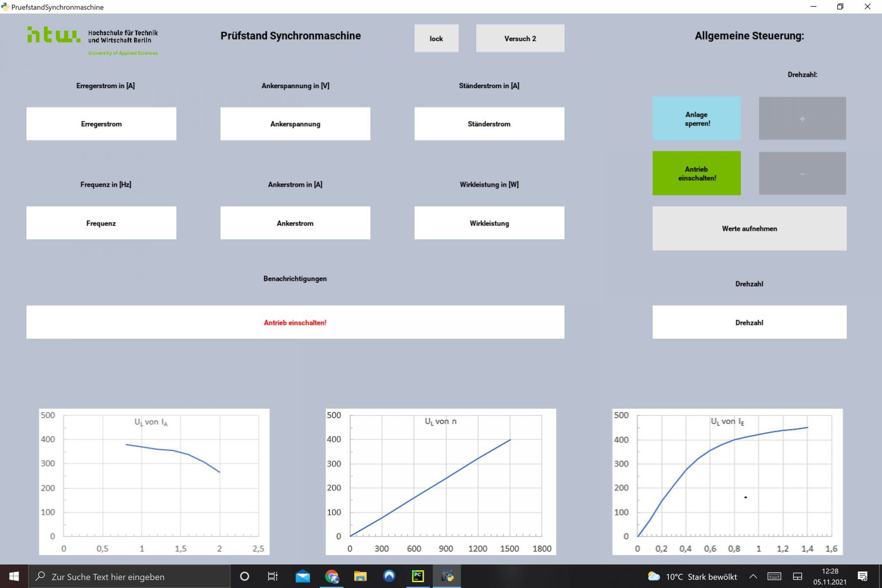Viewport: 882px width, 588px height.
Task: Open File Explorer from taskbar
Action: (x=360, y=576)
